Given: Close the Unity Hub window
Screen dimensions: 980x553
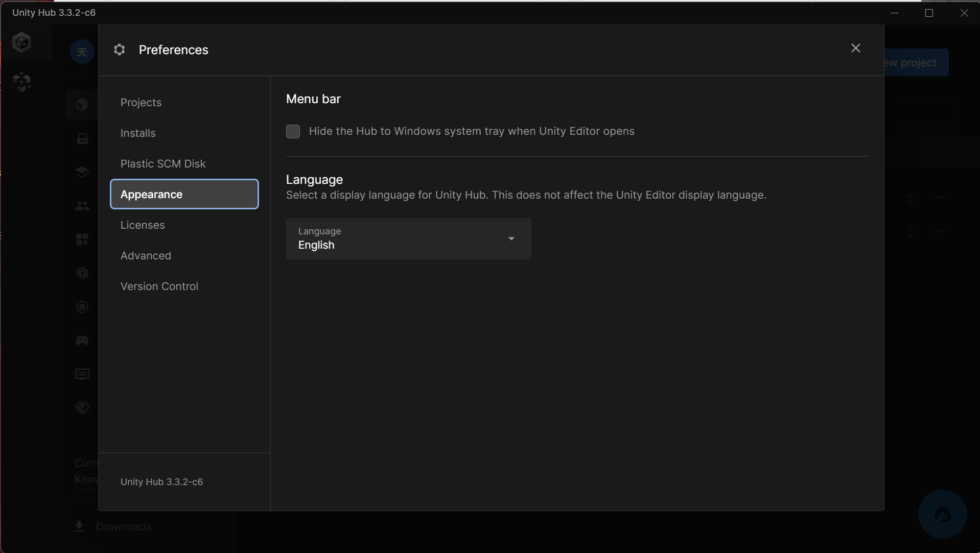Looking at the screenshot, I should pos(964,13).
